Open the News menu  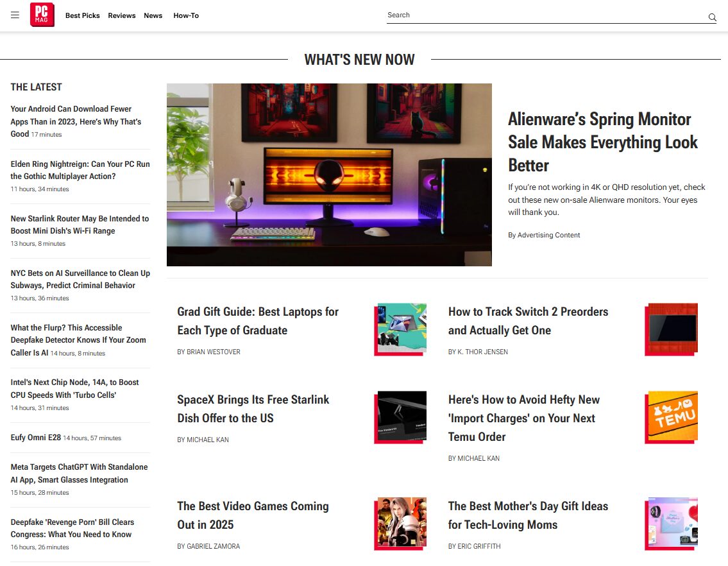pos(153,15)
